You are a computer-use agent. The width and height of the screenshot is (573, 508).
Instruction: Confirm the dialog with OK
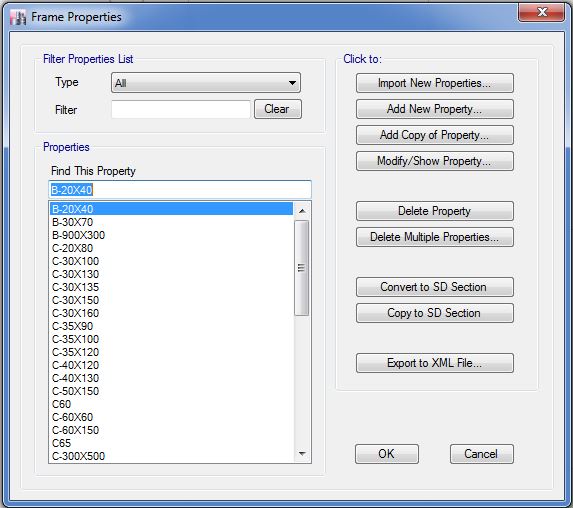pos(387,454)
